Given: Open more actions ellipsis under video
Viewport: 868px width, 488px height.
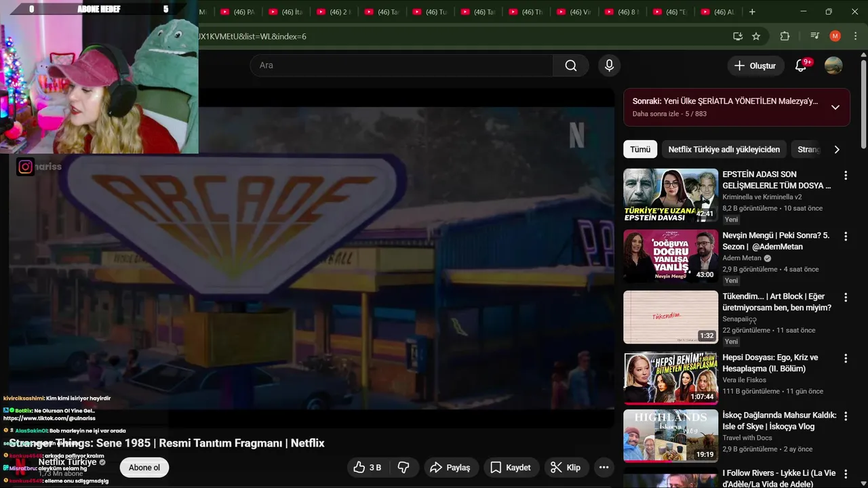Looking at the screenshot, I should coord(604,468).
